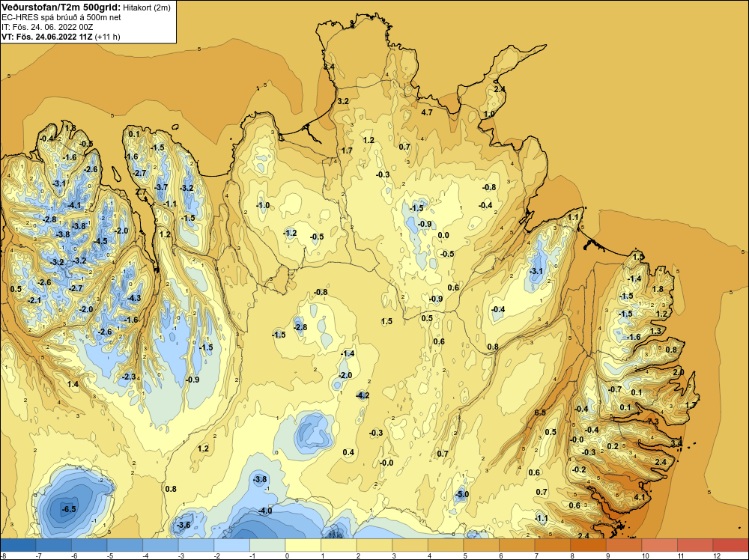Click the -4.3 temperature reading
The width and height of the screenshot is (749, 560).
coord(134,298)
